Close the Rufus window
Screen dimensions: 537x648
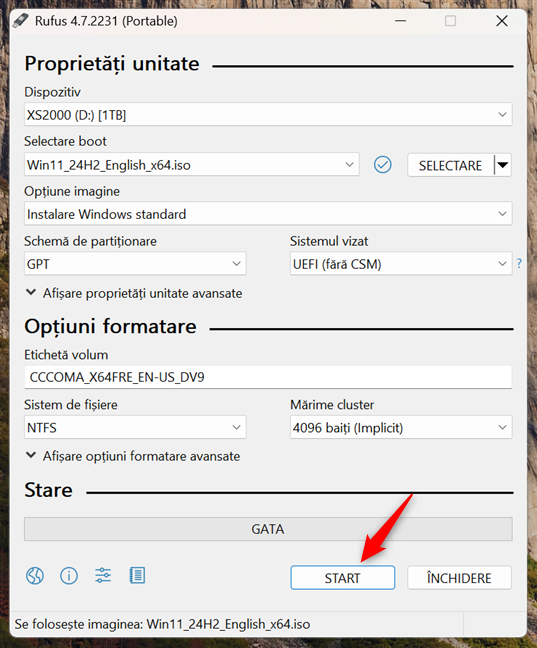502,21
